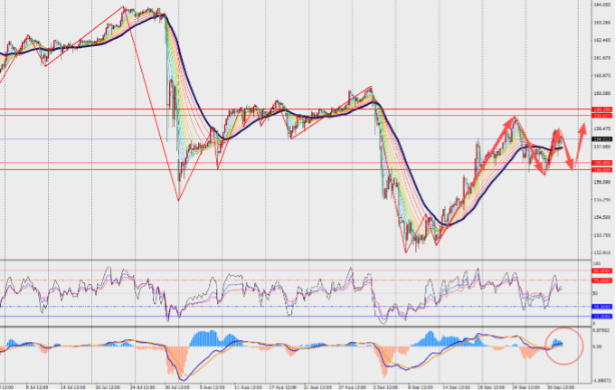Click the 50 midline label of oscillator

596,293
